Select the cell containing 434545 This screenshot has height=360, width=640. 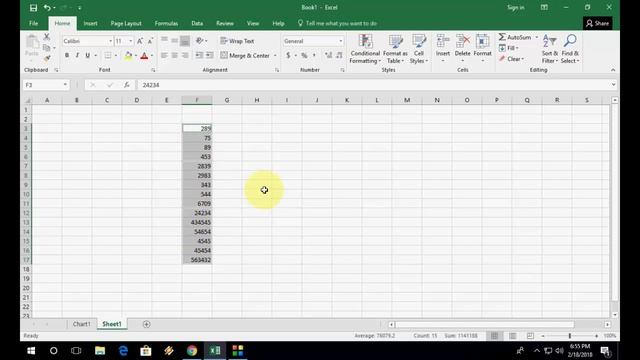tap(197, 222)
